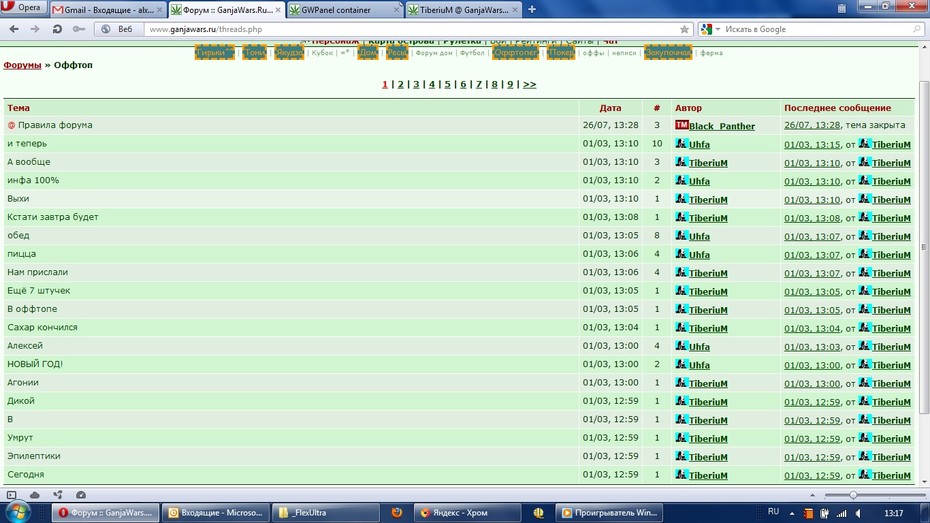Open Проигрыватель Windows taskbar button
This screenshot has width=930, height=523.
tap(609, 513)
